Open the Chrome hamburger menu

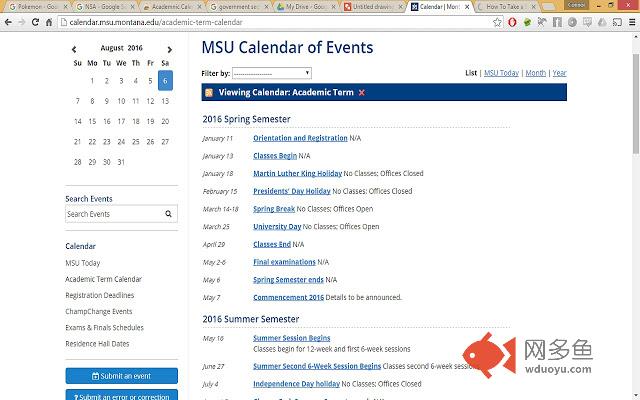click(632, 22)
